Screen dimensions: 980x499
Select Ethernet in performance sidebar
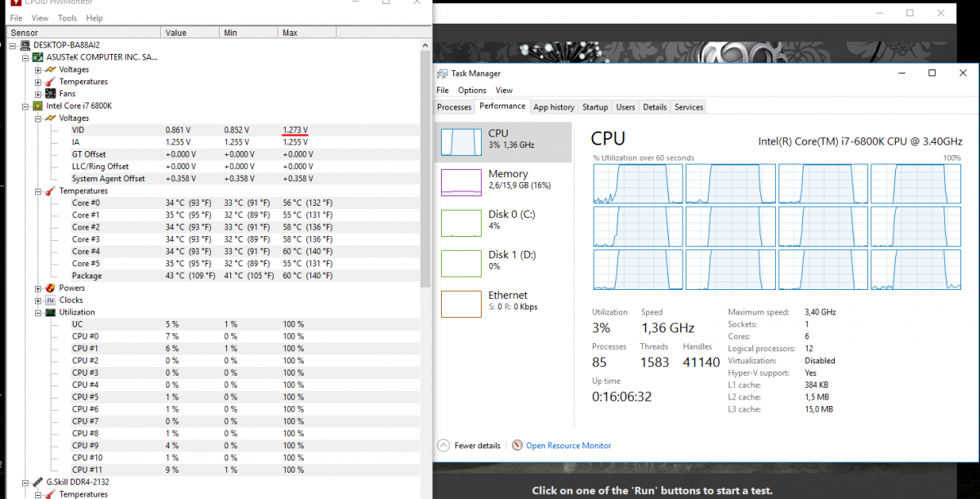pos(504,304)
